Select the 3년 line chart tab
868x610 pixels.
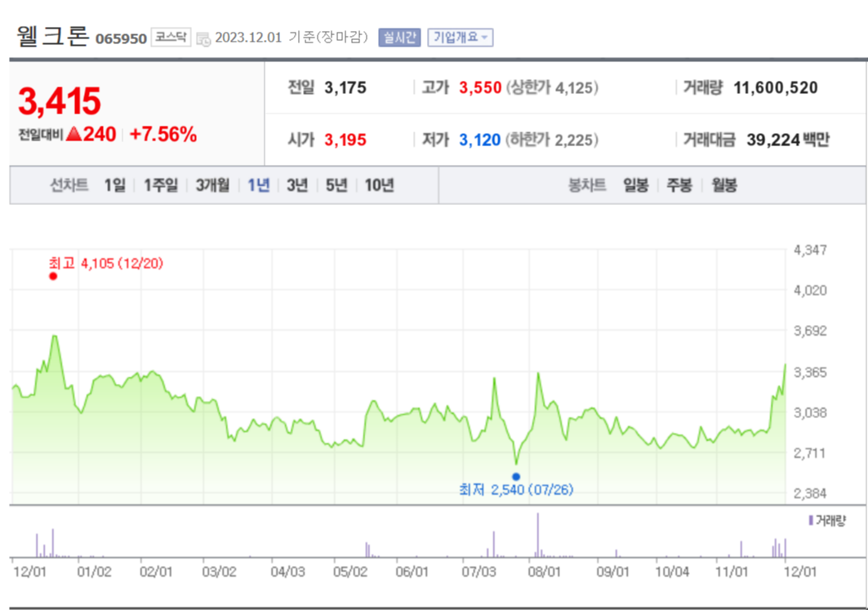(x=296, y=185)
